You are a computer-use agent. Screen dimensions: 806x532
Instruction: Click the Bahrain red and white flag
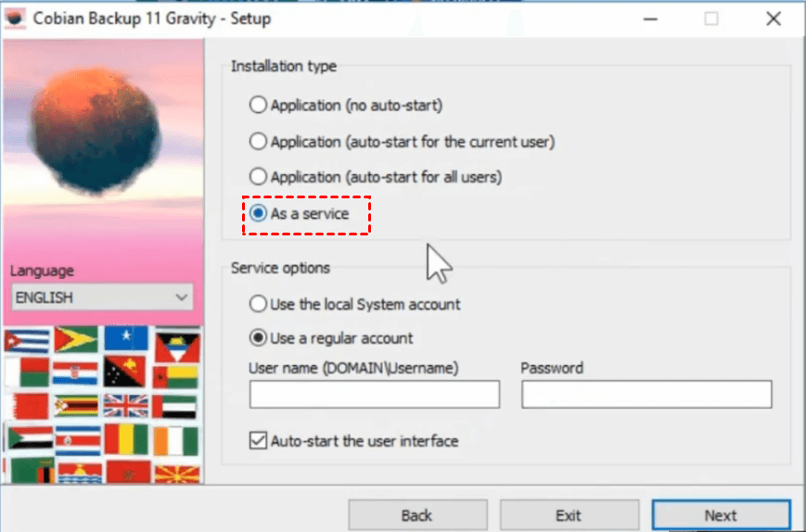(x=30, y=406)
